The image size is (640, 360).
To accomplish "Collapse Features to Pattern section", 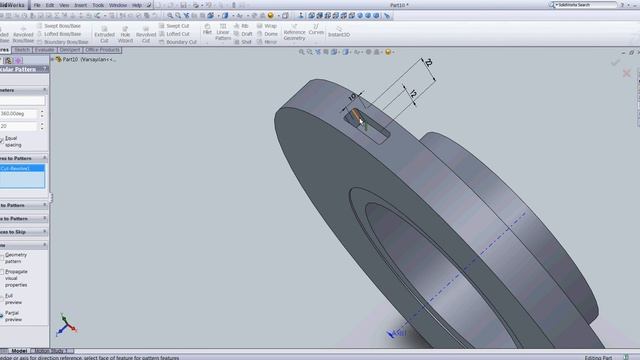I will (x=44, y=158).
